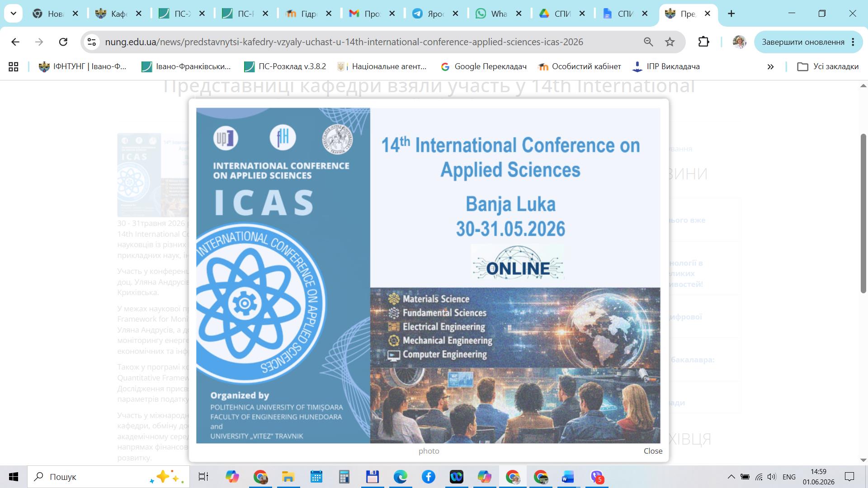Screen dimensions: 868x488
Task: Open the floppy disk save app on taskbar
Action: [372, 477]
